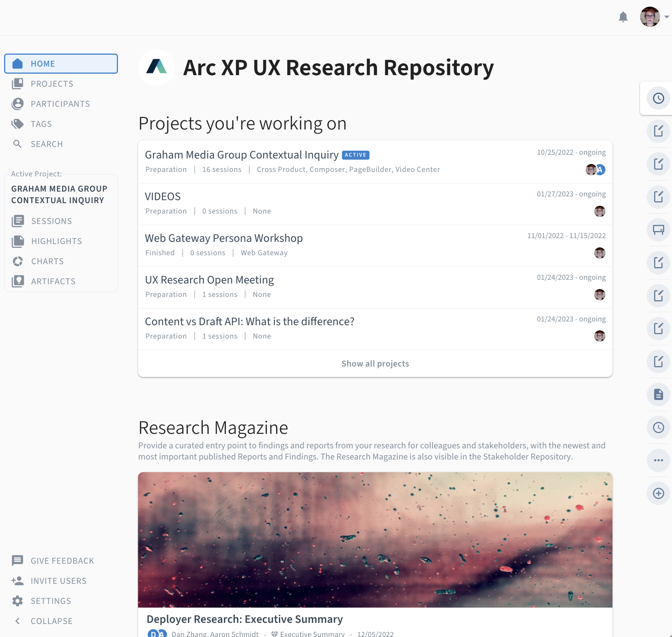This screenshot has width=672, height=637.
Task: Click the "Research Magazine" heading
Action: (x=213, y=428)
